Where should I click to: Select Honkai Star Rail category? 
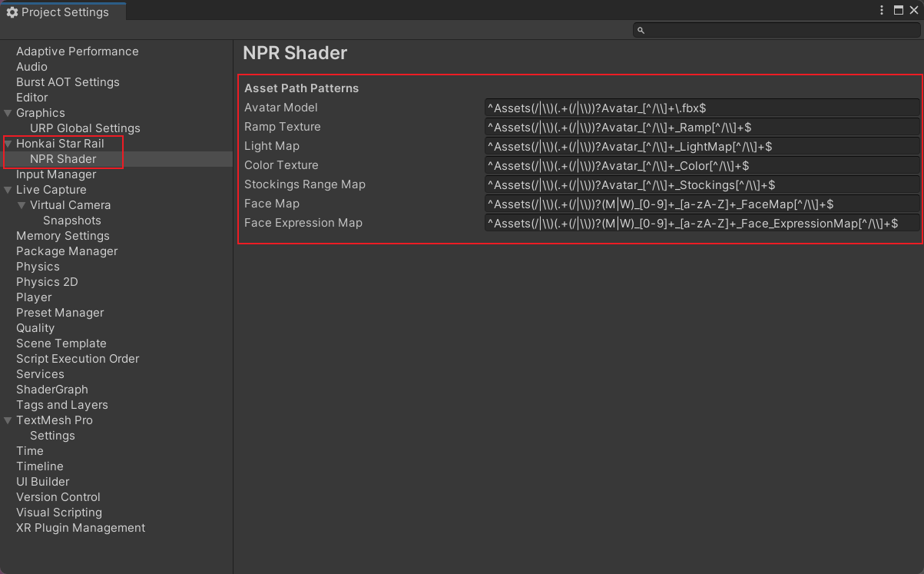[60, 144]
